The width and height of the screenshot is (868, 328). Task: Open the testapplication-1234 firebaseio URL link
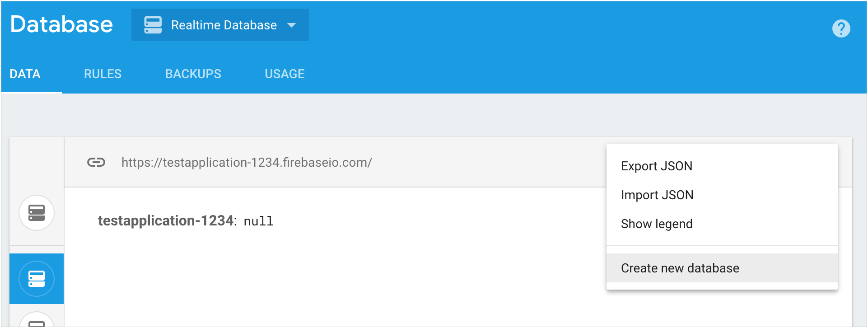coord(246,163)
